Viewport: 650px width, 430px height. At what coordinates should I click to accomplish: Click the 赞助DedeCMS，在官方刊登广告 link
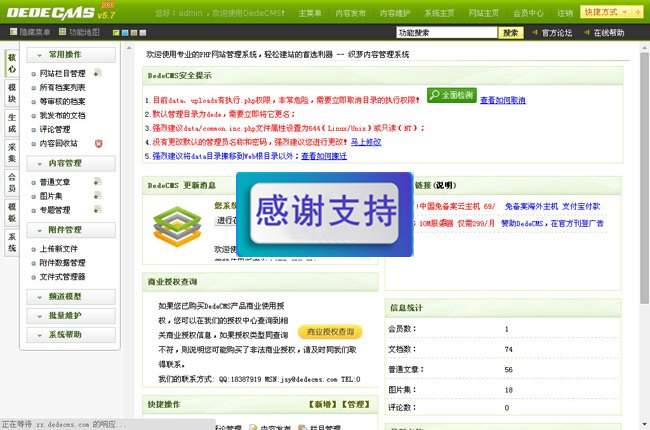click(x=552, y=224)
